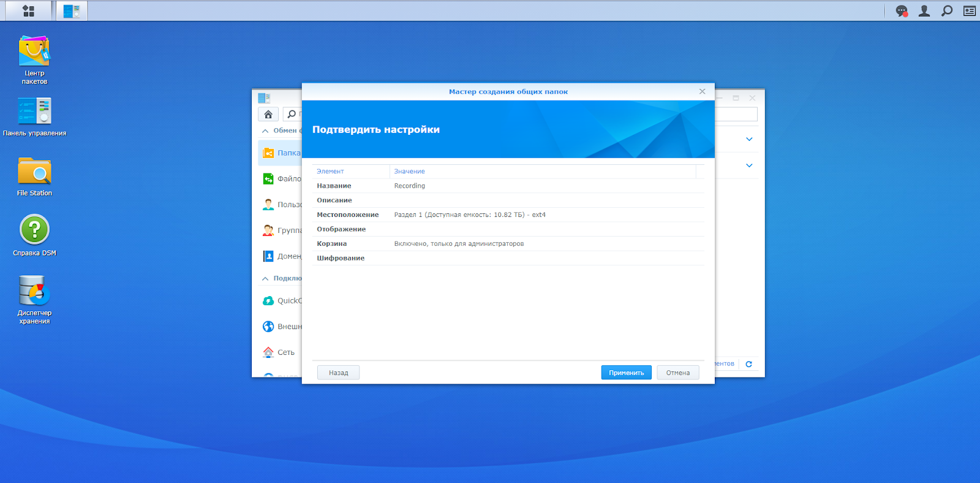Select the Описание row

tap(508, 200)
